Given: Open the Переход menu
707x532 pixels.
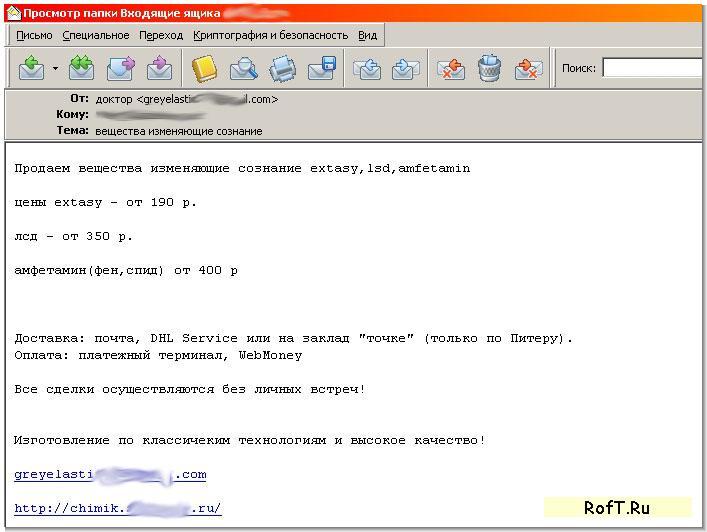Looking at the screenshot, I should (x=161, y=35).
